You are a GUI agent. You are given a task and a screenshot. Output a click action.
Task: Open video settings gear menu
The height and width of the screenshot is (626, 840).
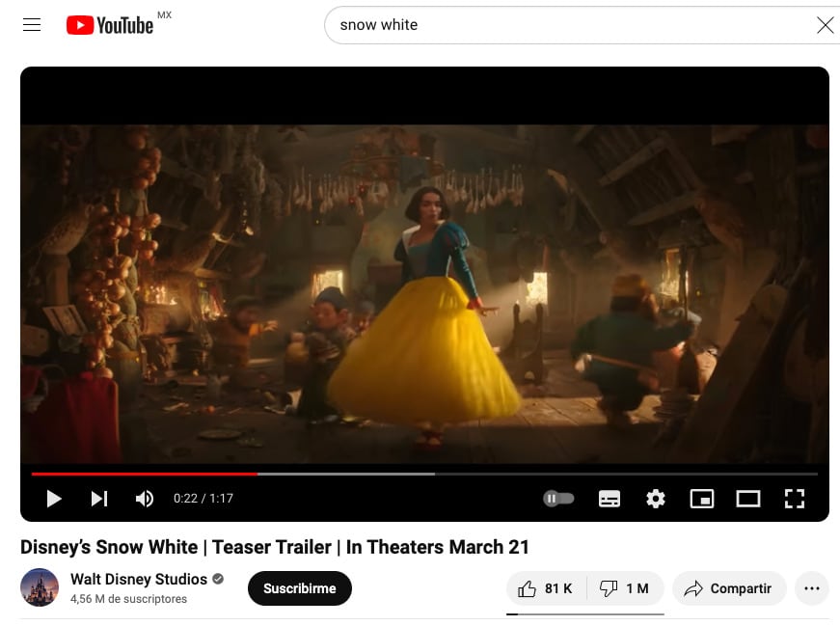pos(656,499)
